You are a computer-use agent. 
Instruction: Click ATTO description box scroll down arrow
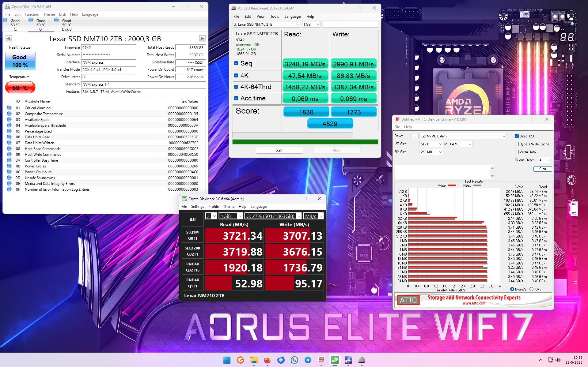(492, 176)
